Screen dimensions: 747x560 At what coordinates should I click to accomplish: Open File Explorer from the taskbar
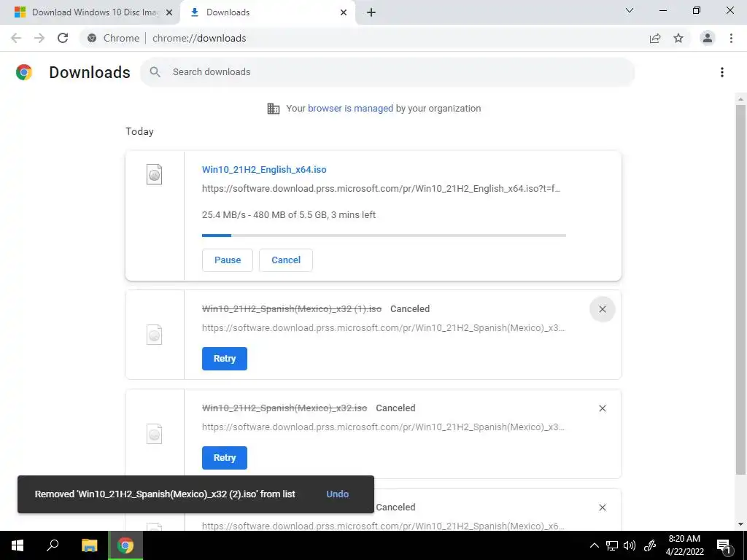pos(89,545)
